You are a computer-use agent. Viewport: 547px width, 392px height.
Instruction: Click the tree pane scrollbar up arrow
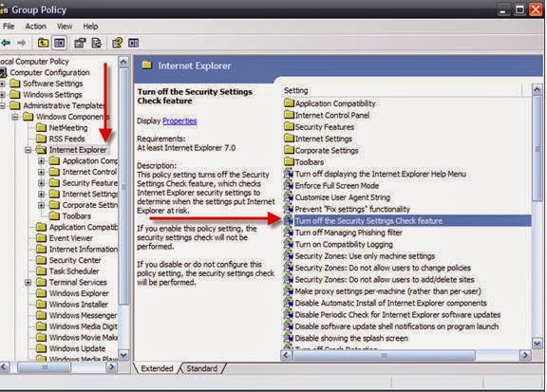(123, 62)
